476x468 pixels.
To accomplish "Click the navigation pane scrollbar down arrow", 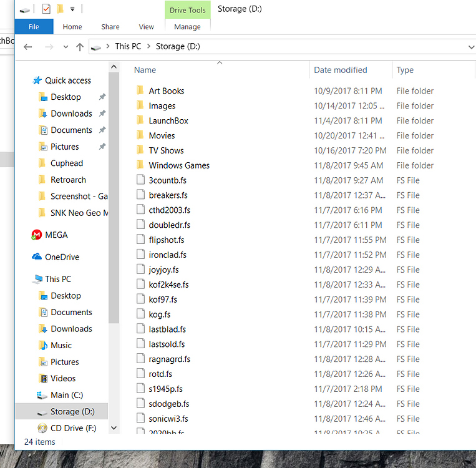I will tap(114, 428).
